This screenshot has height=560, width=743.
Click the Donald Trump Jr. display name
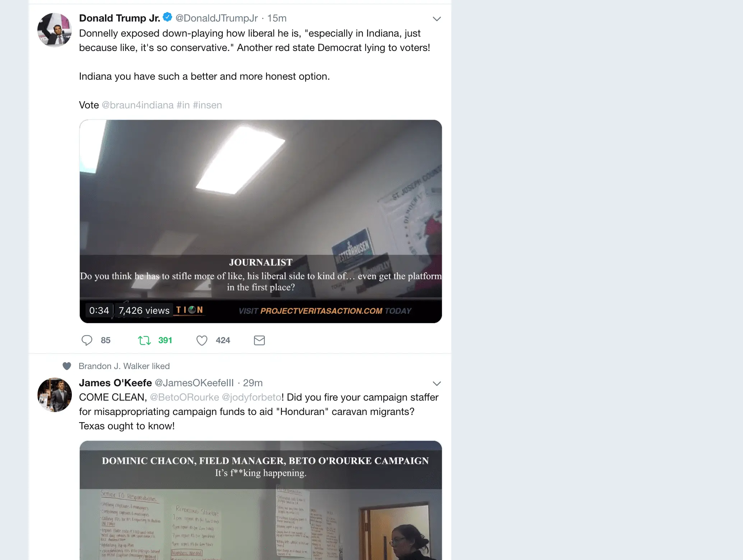[x=120, y=18]
